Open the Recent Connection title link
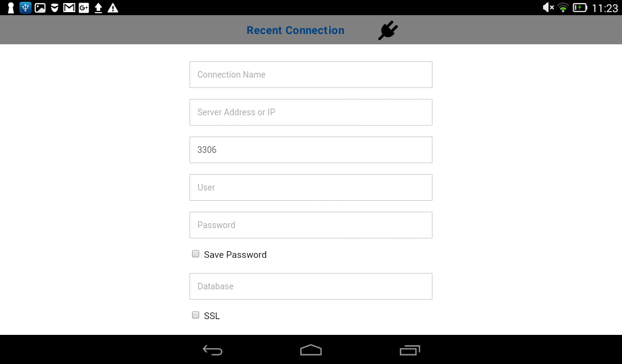The height and width of the screenshot is (364, 622). [296, 30]
